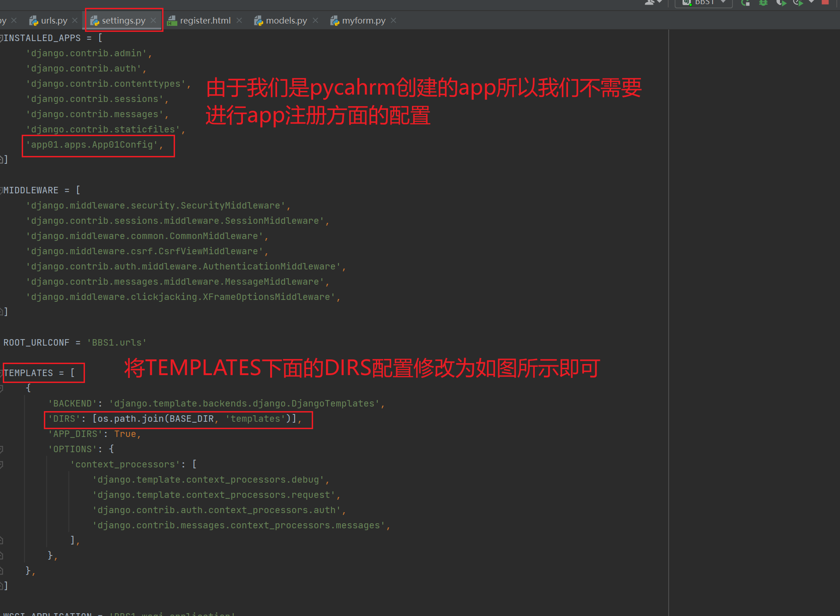Screen dimensions: 840x616
Task: Click the CsrfViewMiddleware line
Action: coord(147,251)
